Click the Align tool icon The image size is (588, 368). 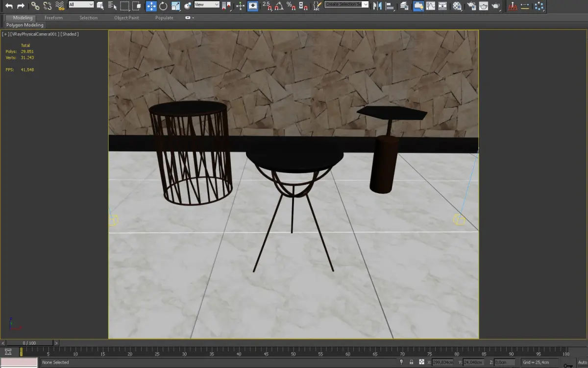point(390,6)
